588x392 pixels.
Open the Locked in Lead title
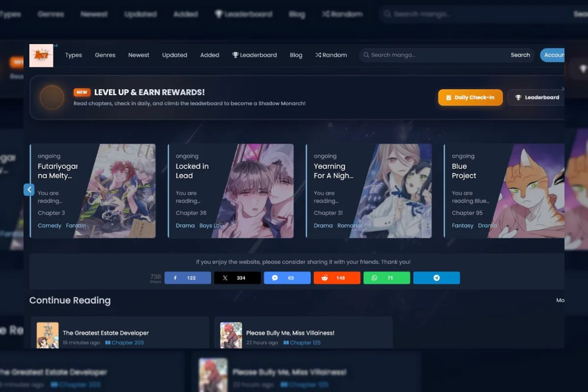click(192, 171)
